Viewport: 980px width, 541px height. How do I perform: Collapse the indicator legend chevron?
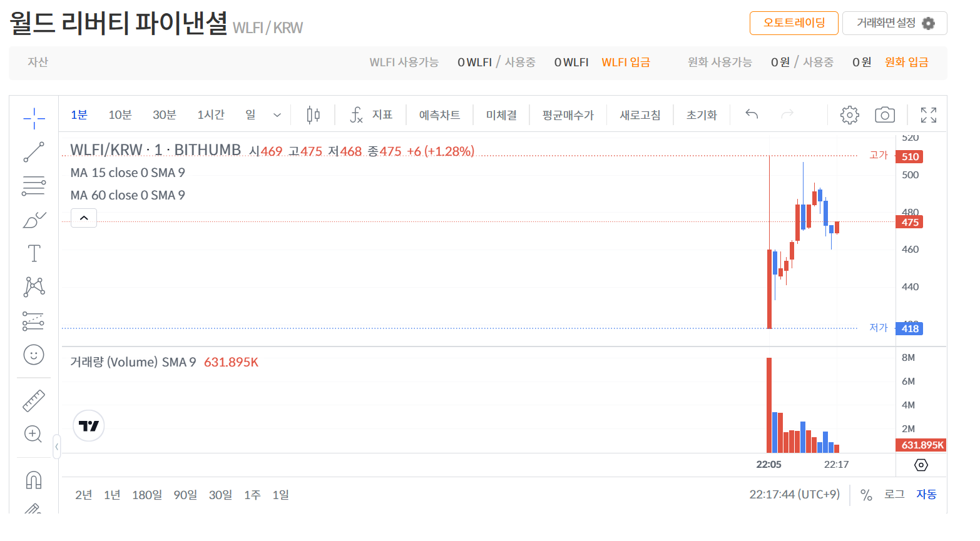84,218
